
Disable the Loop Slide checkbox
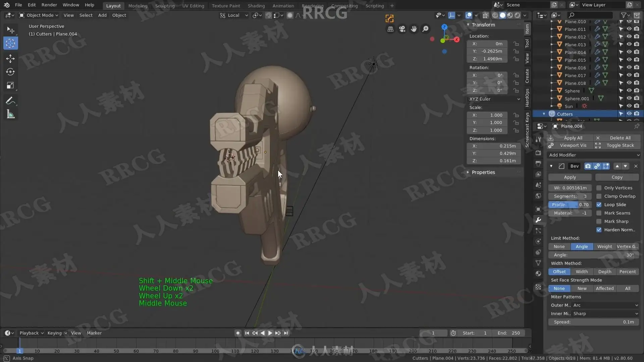pos(599,204)
